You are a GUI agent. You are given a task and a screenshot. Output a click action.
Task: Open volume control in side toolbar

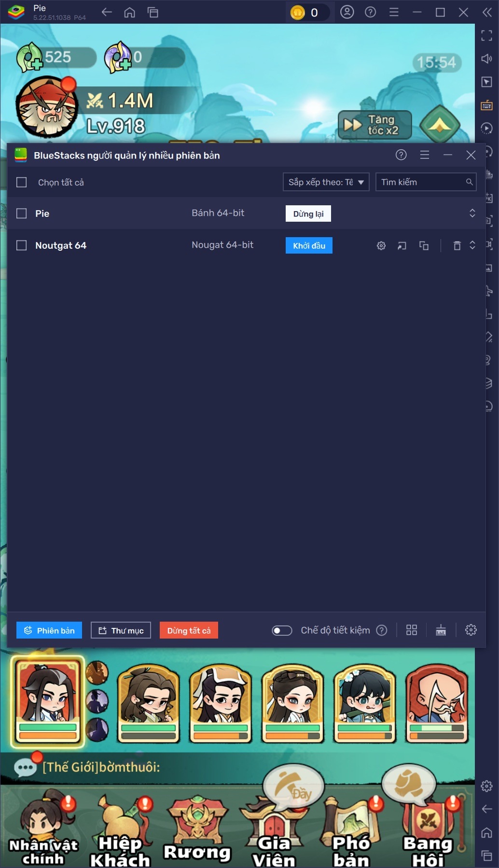point(486,58)
